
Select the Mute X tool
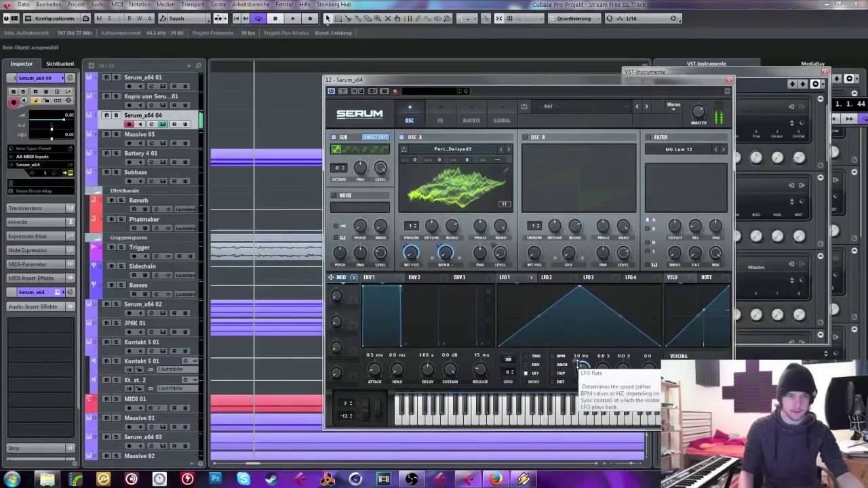389,18
